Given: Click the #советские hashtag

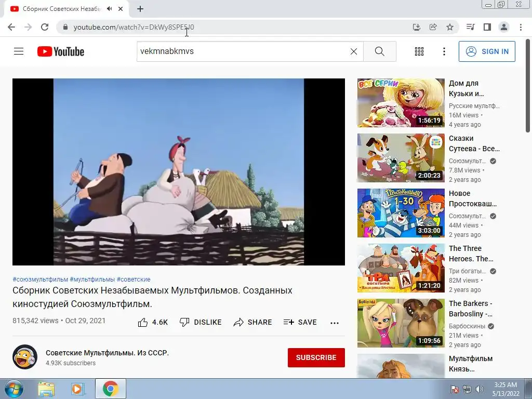Looking at the screenshot, I should pos(134,280).
